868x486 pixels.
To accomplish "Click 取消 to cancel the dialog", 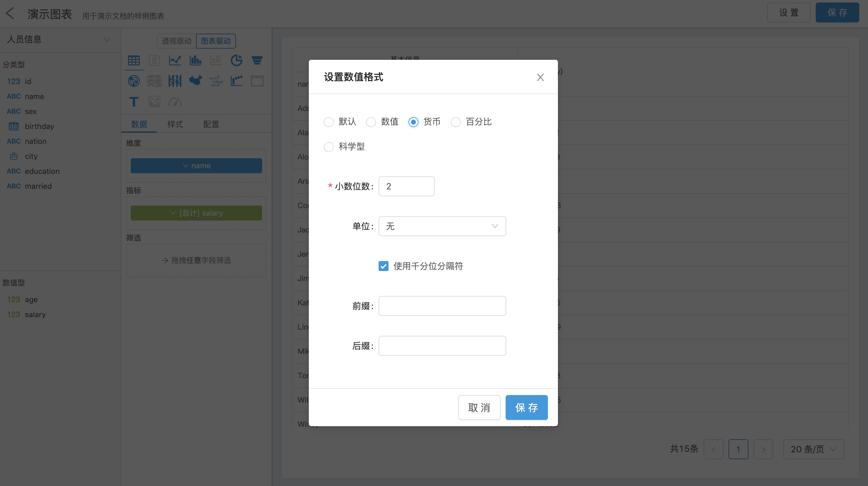I will point(479,407).
